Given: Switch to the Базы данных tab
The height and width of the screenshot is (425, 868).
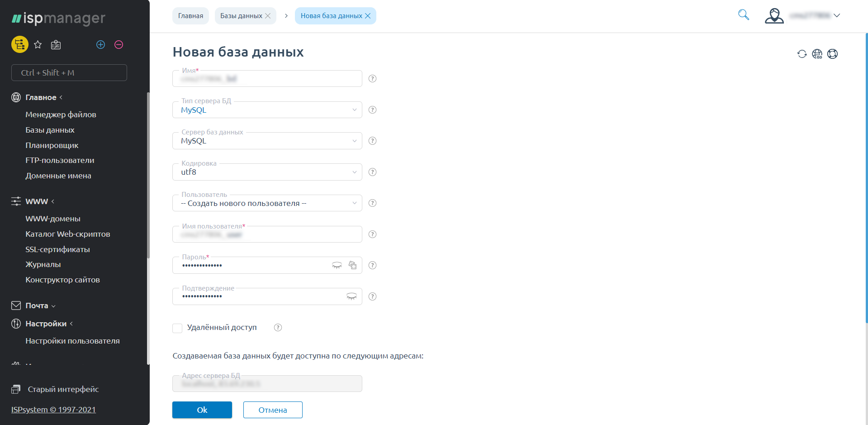Looking at the screenshot, I should [x=241, y=16].
